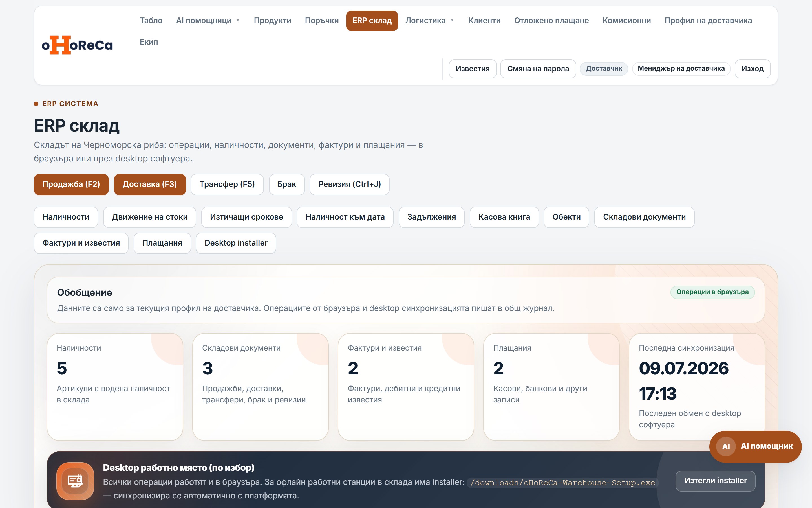Image resolution: width=812 pixels, height=508 pixels.
Task: Open the floating AI помощник button
Action: (755, 446)
